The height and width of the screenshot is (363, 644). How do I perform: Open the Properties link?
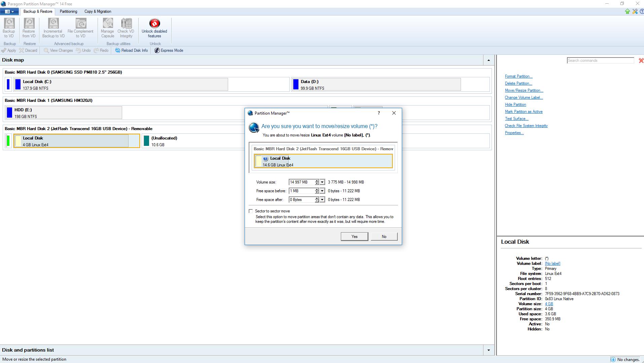[x=514, y=133]
